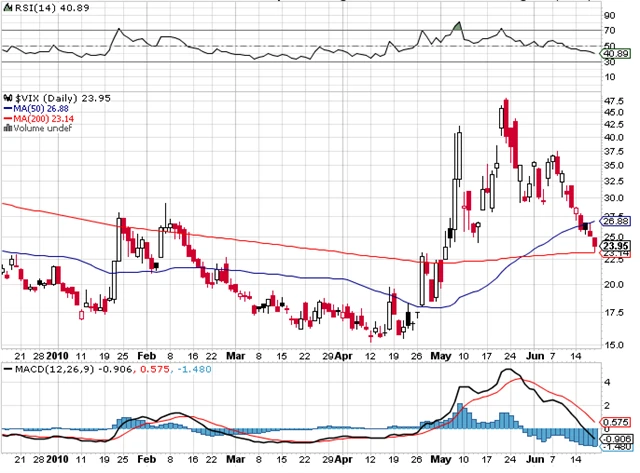Click the 23.95 current price tag on right axis
The width and height of the screenshot is (640, 473).
(x=615, y=246)
